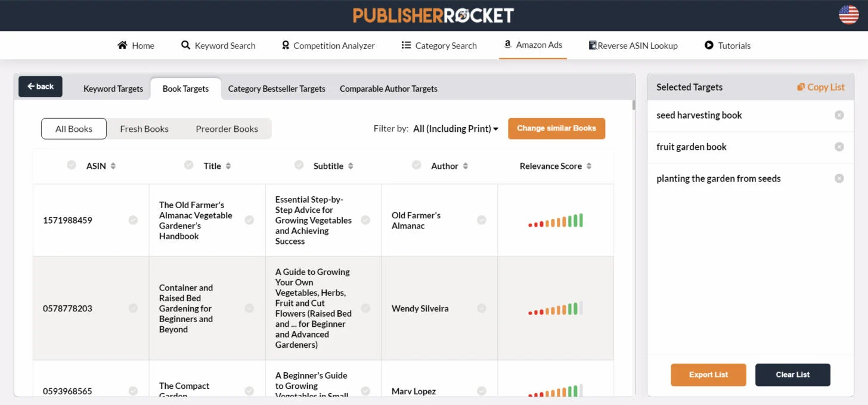Viewport: 868px width, 405px height.
Task: Click the Copy List link
Action: [x=821, y=87]
